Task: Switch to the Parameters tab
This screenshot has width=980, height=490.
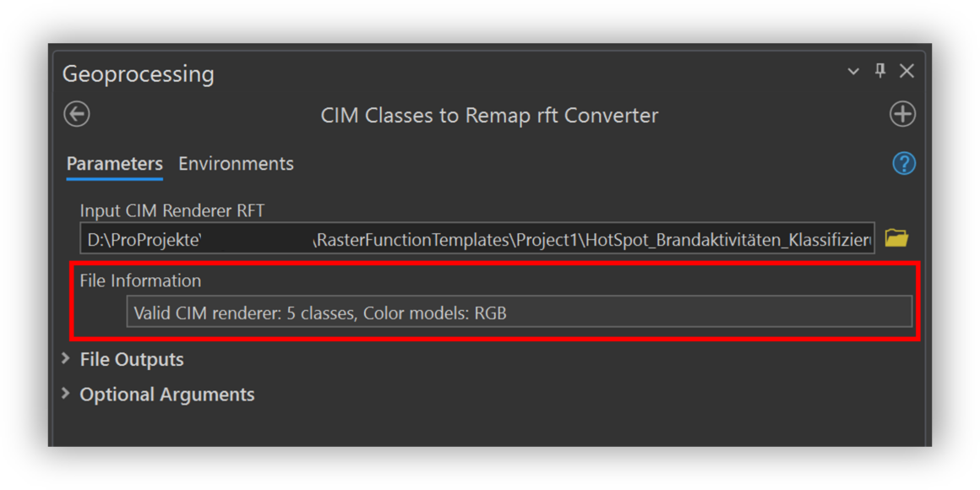Action: [x=114, y=164]
